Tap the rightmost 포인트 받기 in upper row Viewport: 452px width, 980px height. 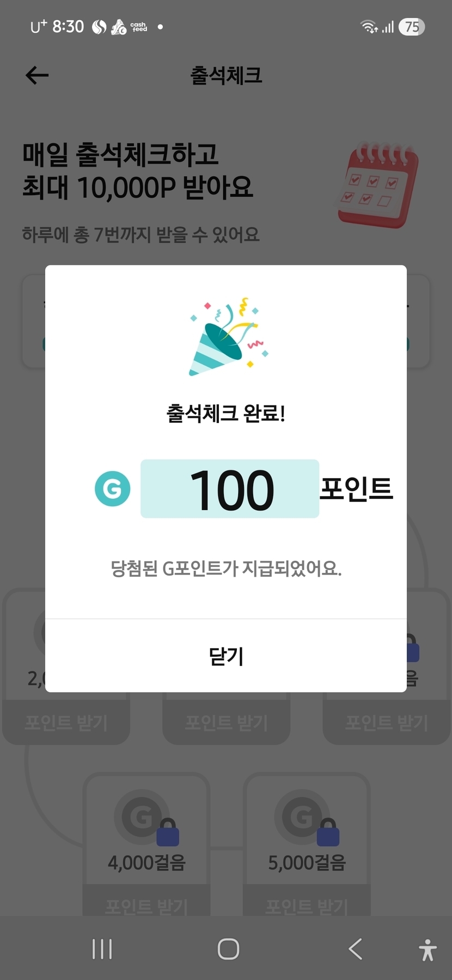tap(386, 723)
